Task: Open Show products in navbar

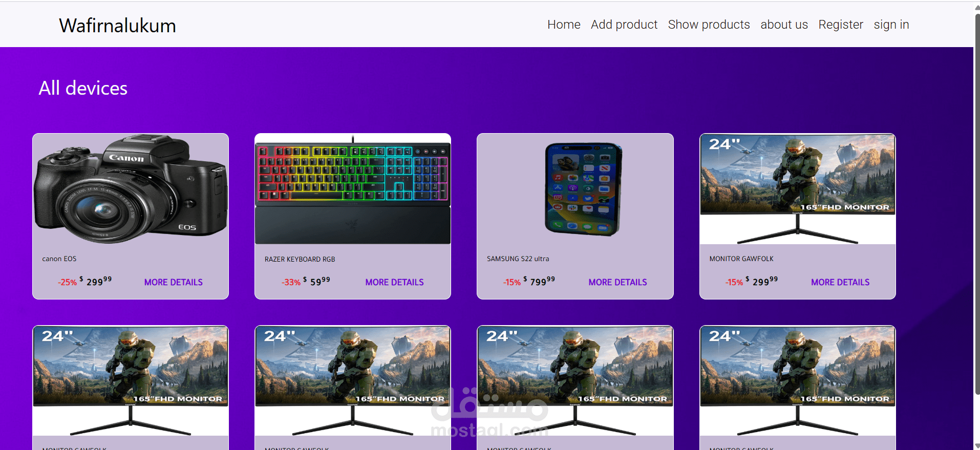Action: 709,25
